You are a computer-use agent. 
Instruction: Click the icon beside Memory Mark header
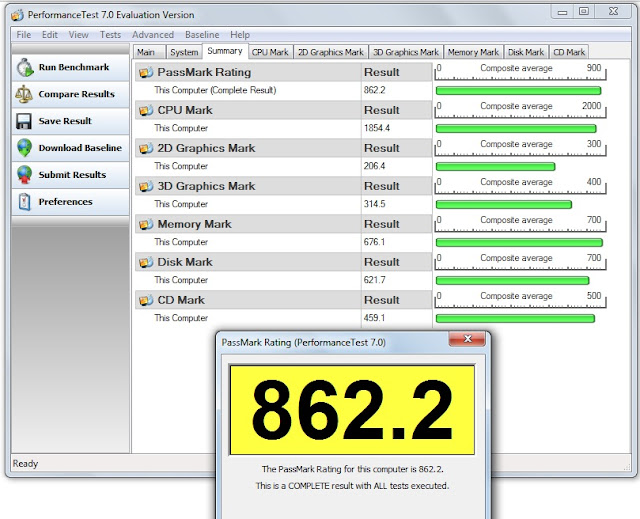(x=146, y=224)
